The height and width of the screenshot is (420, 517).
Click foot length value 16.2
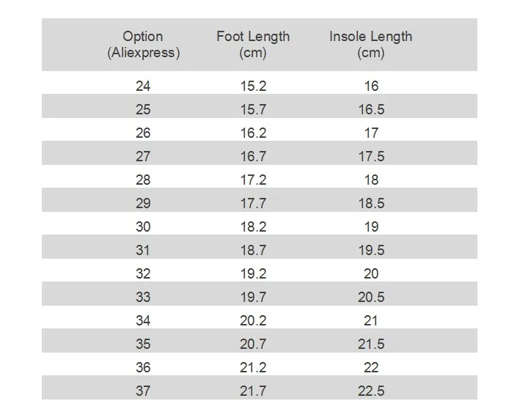click(253, 133)
